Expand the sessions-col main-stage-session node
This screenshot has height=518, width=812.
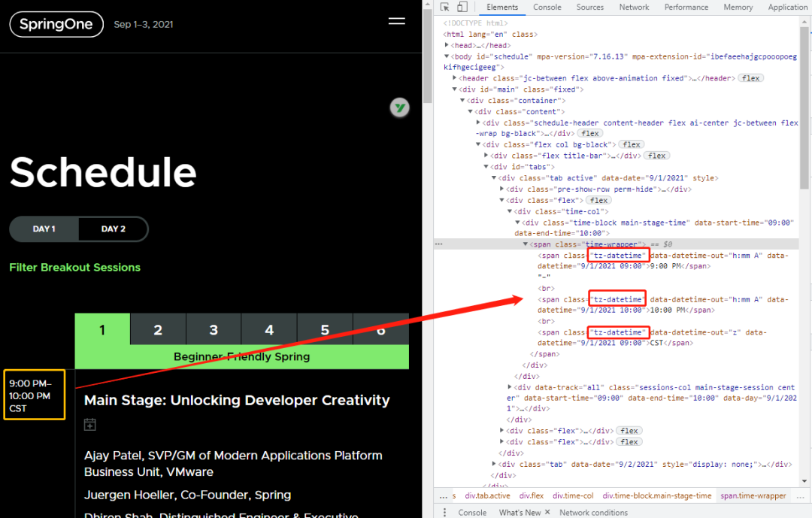coord(510,387)
